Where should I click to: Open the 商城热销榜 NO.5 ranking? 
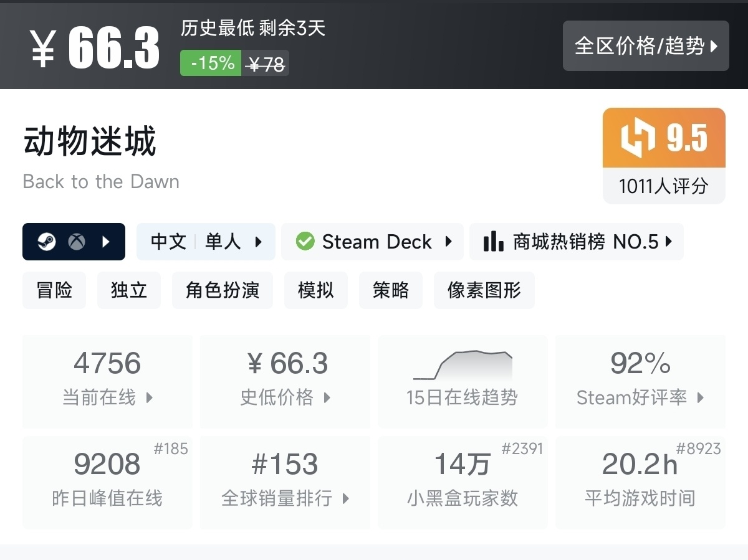pyautogui.click(x=576, y=242)
